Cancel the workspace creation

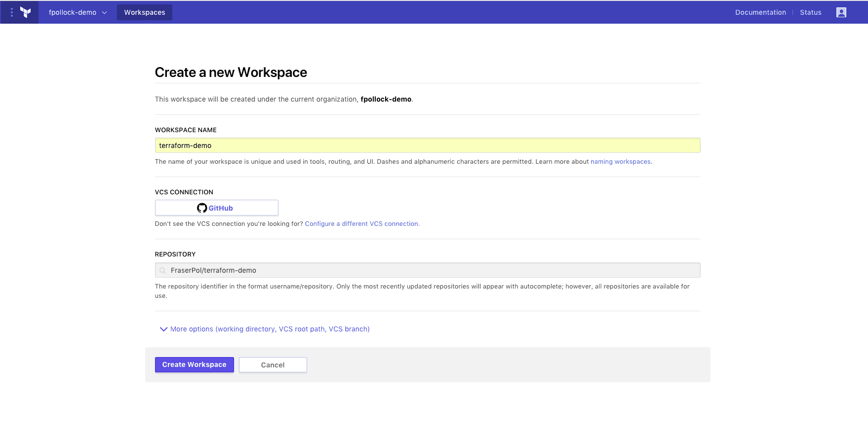coord(273,365)
